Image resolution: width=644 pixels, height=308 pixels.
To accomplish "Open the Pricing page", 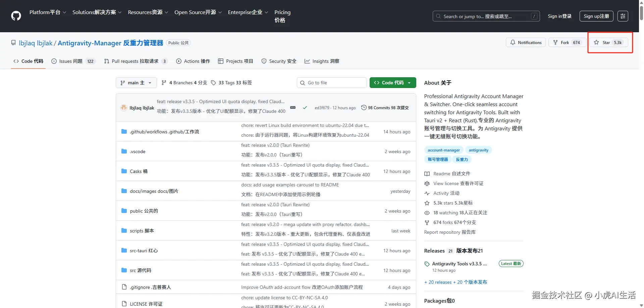I will pos(282,16).
